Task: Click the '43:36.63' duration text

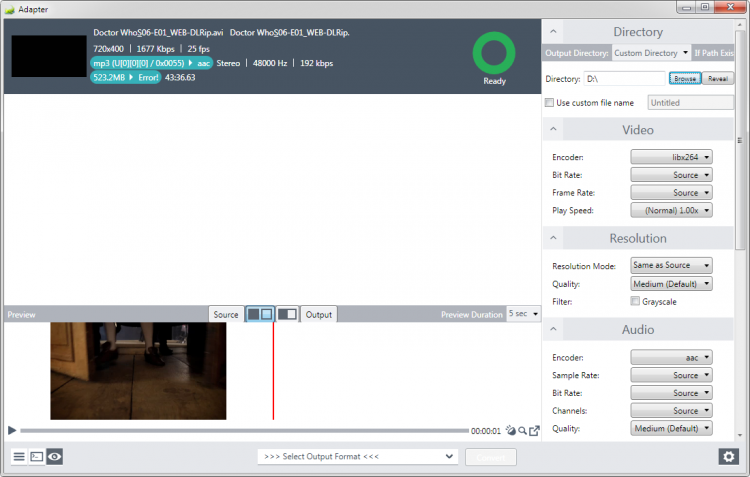Action: (x=180, y=77)
